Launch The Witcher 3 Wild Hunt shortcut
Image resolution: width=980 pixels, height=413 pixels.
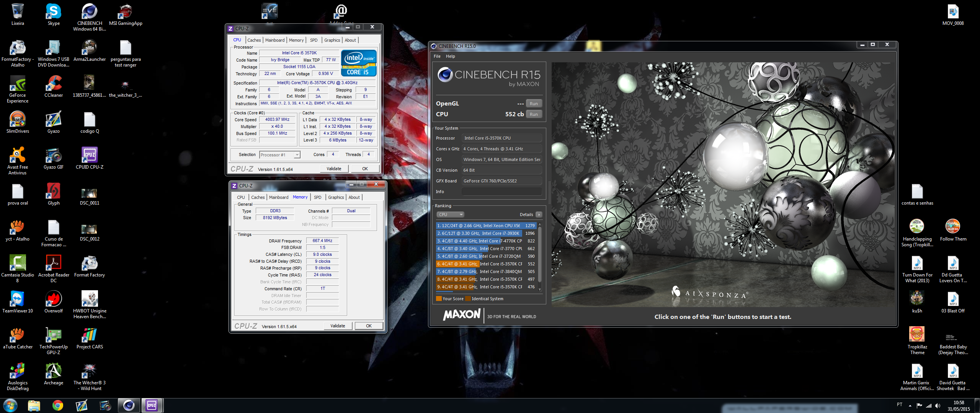(x=90, y=377)
